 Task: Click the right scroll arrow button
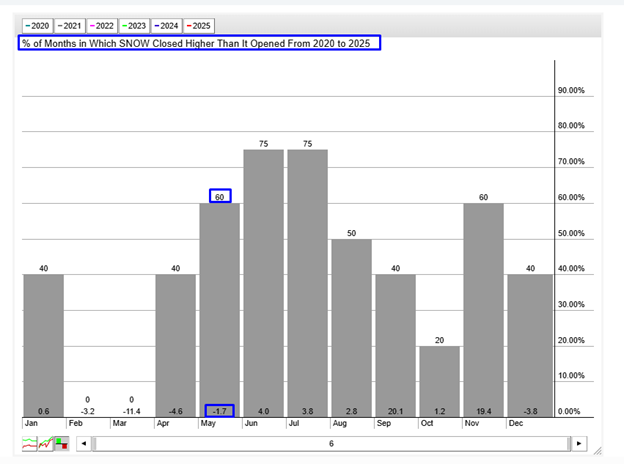[x=579, y=443]
